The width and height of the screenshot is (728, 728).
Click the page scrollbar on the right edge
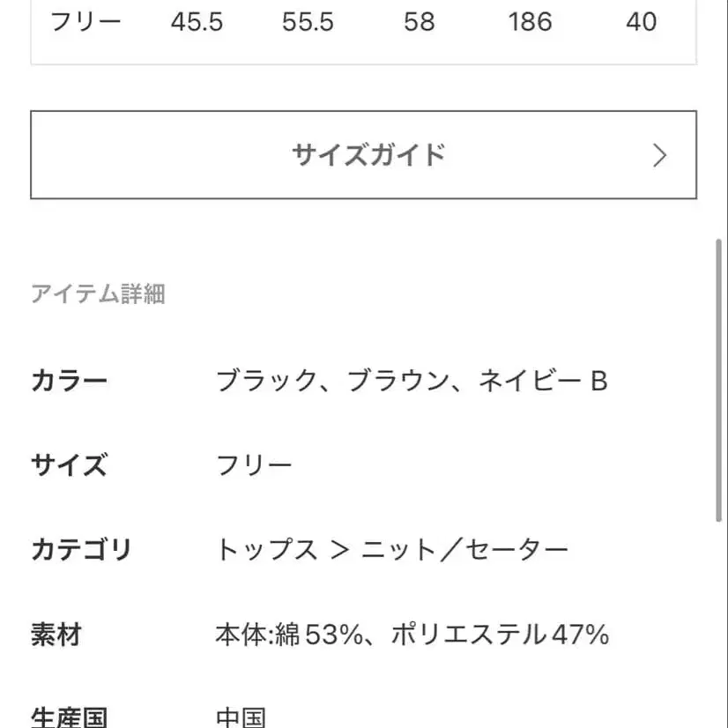(720, 379)
